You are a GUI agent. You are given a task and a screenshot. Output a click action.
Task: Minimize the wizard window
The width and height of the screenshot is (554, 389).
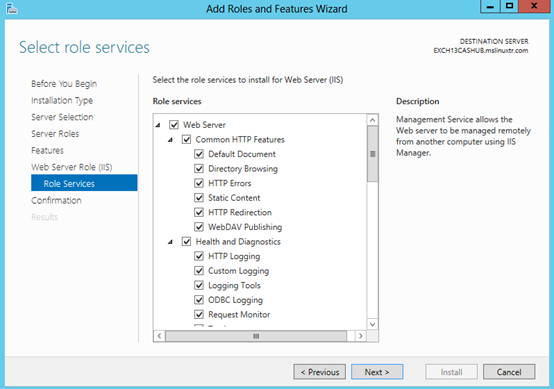[490, 6]
